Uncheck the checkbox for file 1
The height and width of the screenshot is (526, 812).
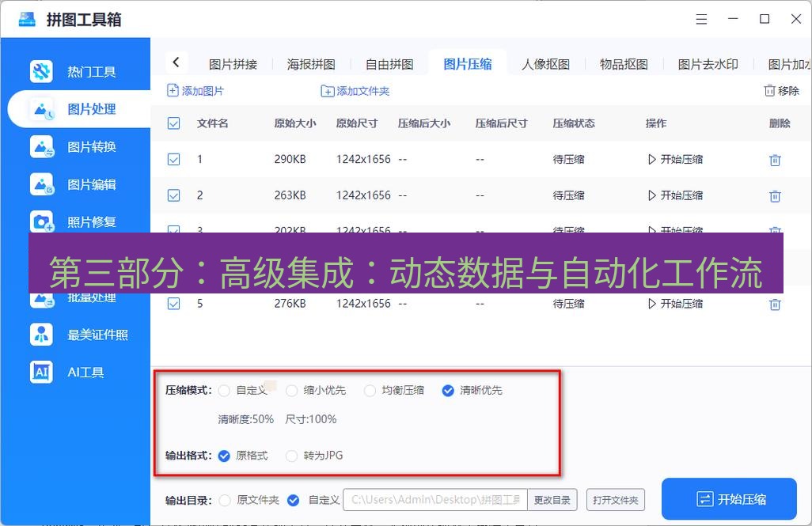click(x=173, y=159)
